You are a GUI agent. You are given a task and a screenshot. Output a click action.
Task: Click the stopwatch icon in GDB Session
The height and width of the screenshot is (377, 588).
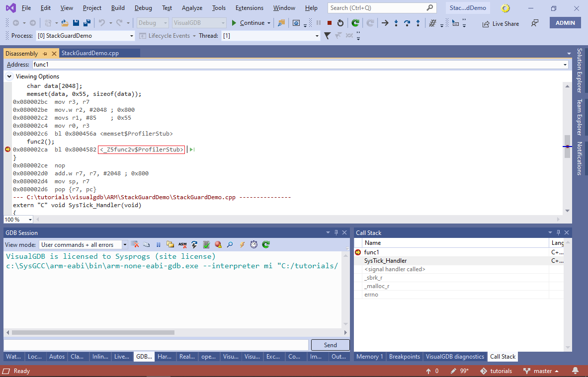[254, 244]
